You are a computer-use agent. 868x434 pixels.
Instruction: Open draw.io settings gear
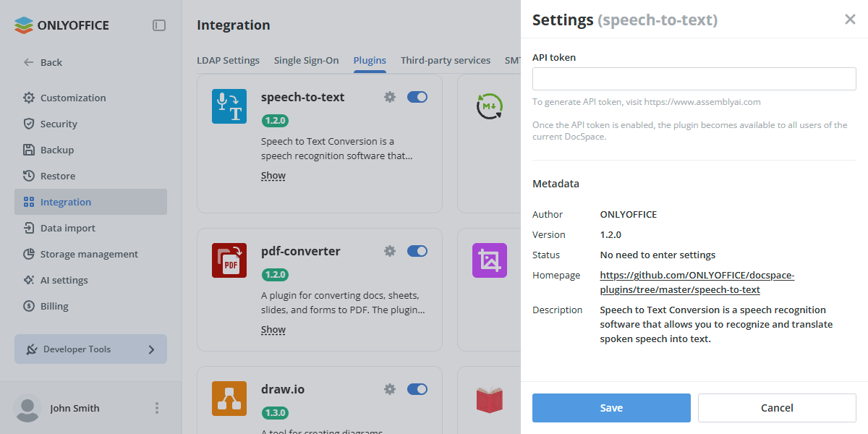[x=390, y=389]
